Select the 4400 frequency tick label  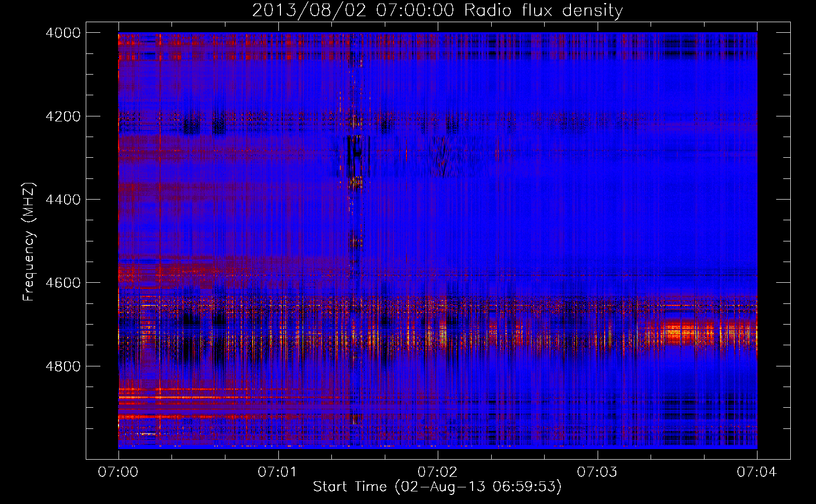pyautogui.click(x=63, y=200)
